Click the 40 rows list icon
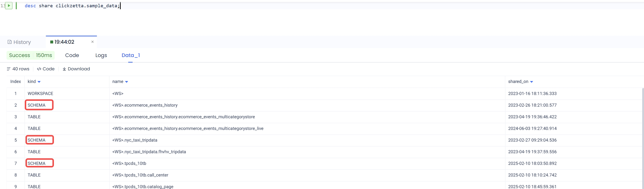This screenshot has width=644, height=189. click(x=8, y=69)
